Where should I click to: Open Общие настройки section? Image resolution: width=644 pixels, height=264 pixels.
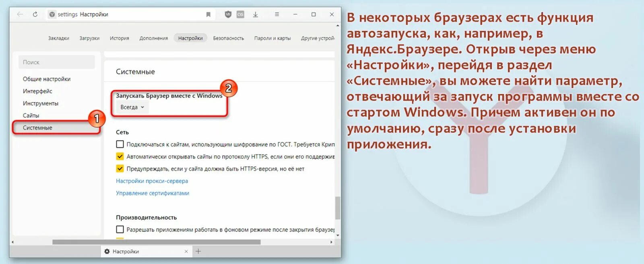click(x=47, y=79)
